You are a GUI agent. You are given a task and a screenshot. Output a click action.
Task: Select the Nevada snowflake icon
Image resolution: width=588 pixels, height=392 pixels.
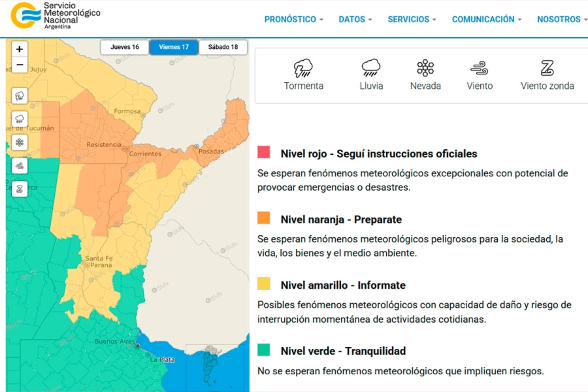[x=425, y=68]
